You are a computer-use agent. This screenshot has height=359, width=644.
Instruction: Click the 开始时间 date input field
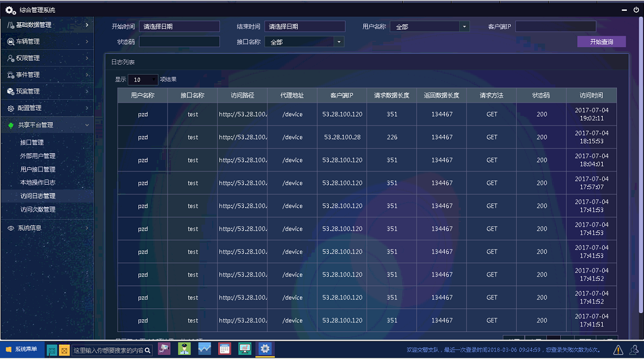tap(179, 26)
